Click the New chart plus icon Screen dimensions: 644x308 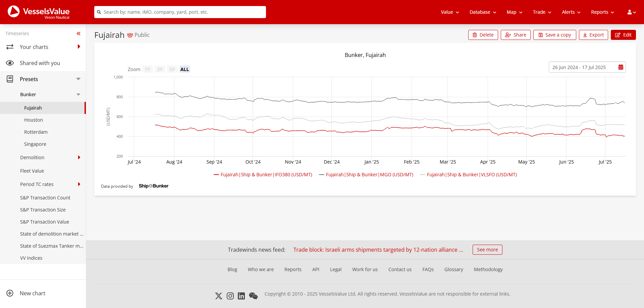pos(10,293)
